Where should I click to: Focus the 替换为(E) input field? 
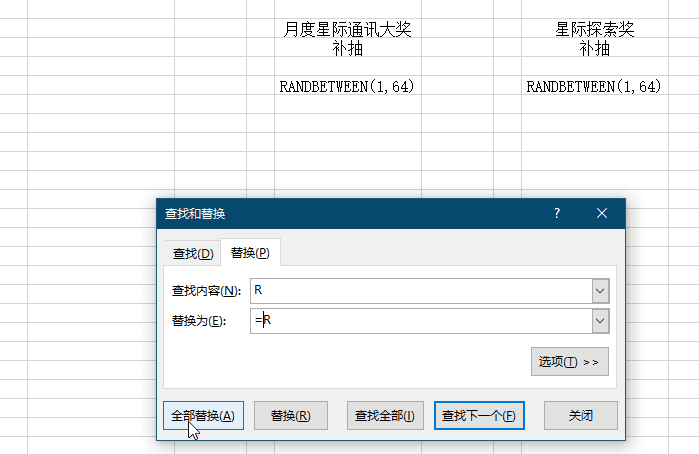coord(421,321)
